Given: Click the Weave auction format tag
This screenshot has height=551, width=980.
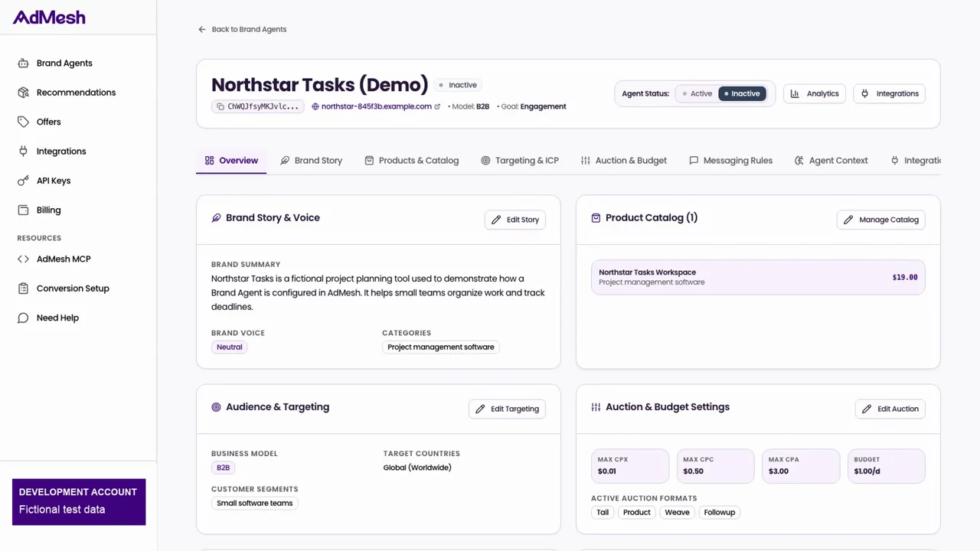Looking at the screenshot, I should 677,513.
